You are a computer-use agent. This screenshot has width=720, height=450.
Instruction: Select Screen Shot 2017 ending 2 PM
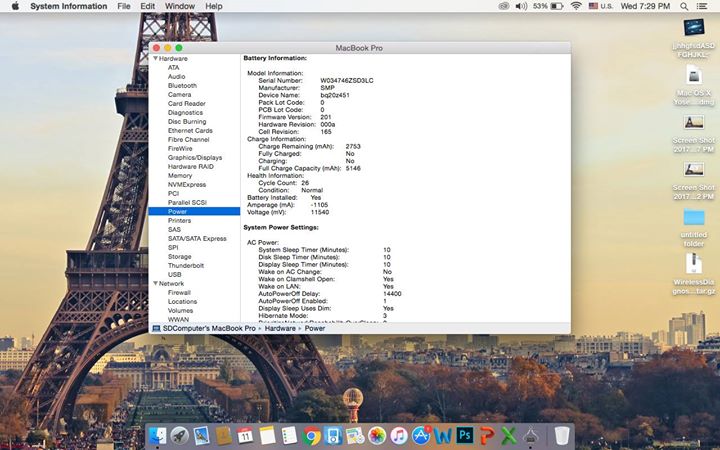694,181
